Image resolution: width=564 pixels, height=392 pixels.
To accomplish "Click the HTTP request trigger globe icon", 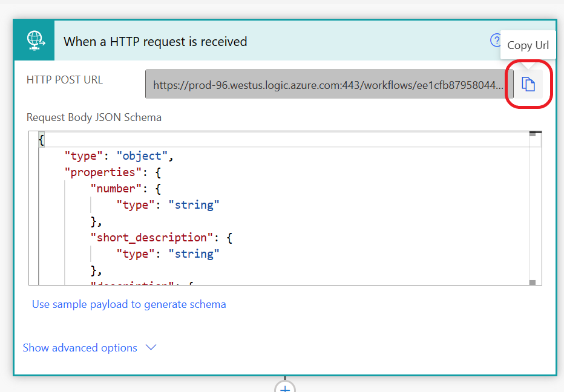I will [x=35, y=41].
